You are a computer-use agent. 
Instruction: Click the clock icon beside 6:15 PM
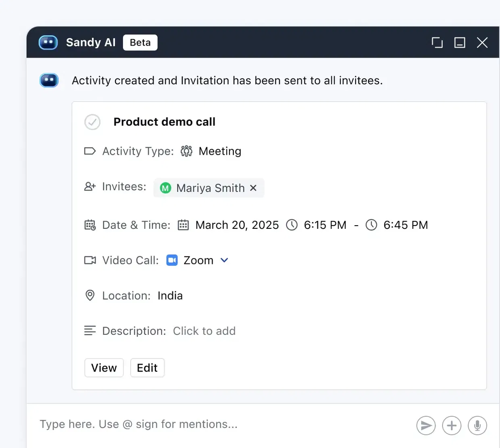pyautogui.click(x=292, y=225)
